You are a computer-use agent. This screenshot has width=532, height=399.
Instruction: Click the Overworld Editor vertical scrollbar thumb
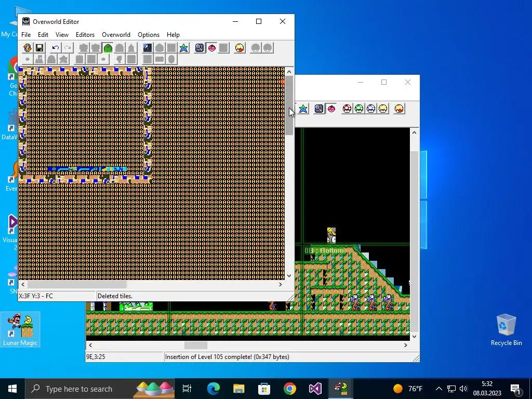point(289,105)
